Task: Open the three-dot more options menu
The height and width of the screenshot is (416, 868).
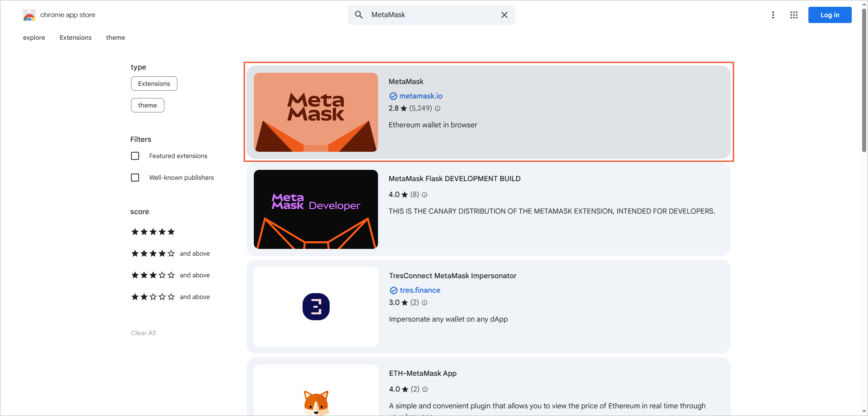Action: point(773,15)
